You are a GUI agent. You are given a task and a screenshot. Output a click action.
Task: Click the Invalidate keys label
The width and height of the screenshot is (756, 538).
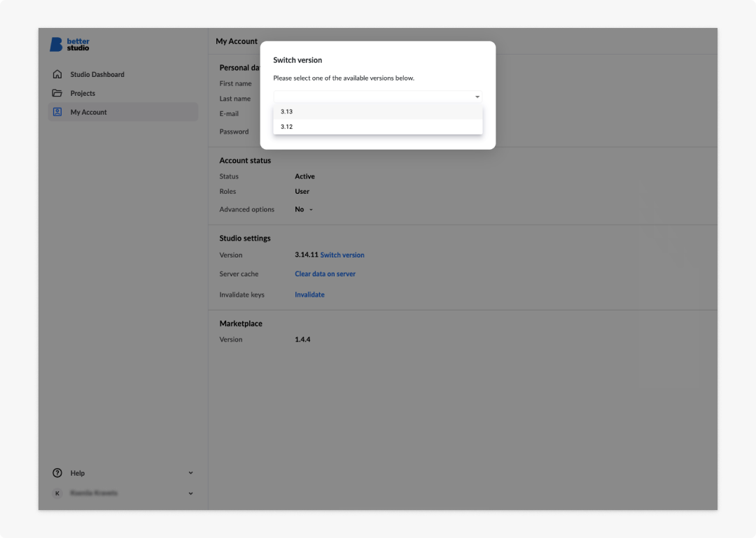pos(241,295)
